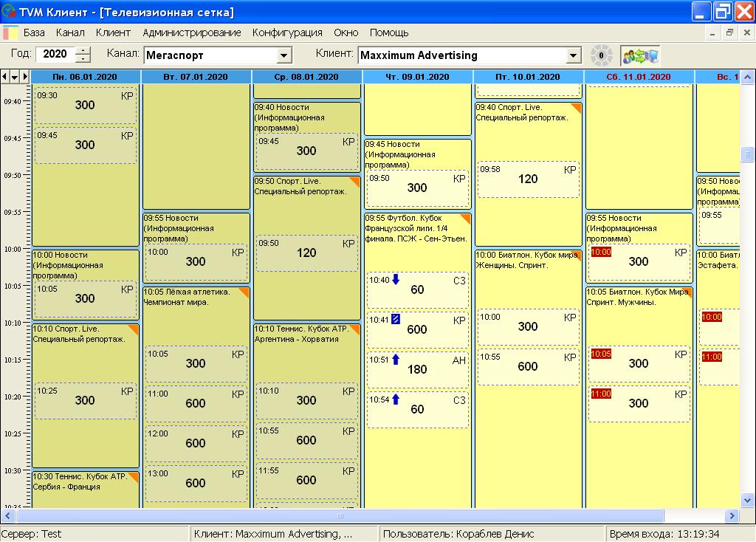This screenshot has height=542, width=756.
Task: Open the Администрирование menu
Action: click(192, 32)
